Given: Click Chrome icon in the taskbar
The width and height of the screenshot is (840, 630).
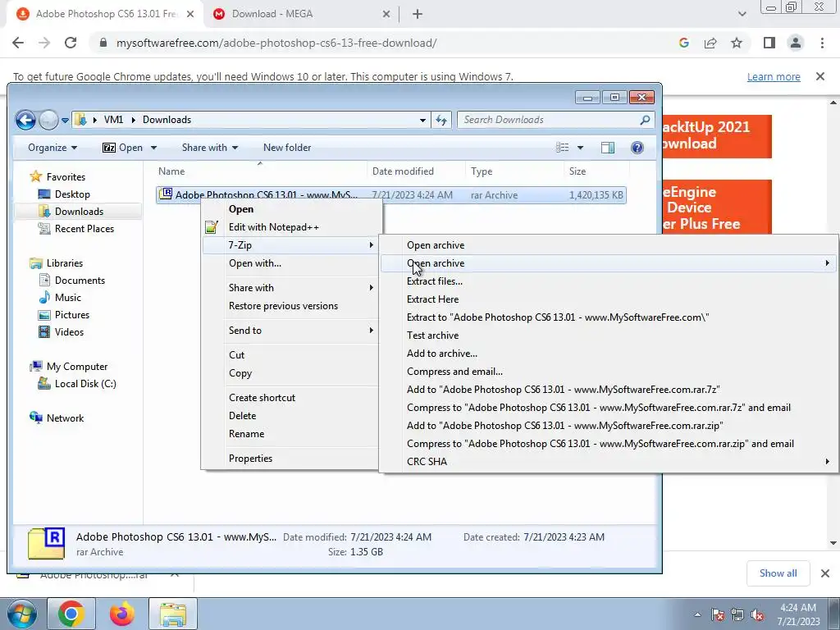Looking at the screenshot, I should (x=71, y=614).
